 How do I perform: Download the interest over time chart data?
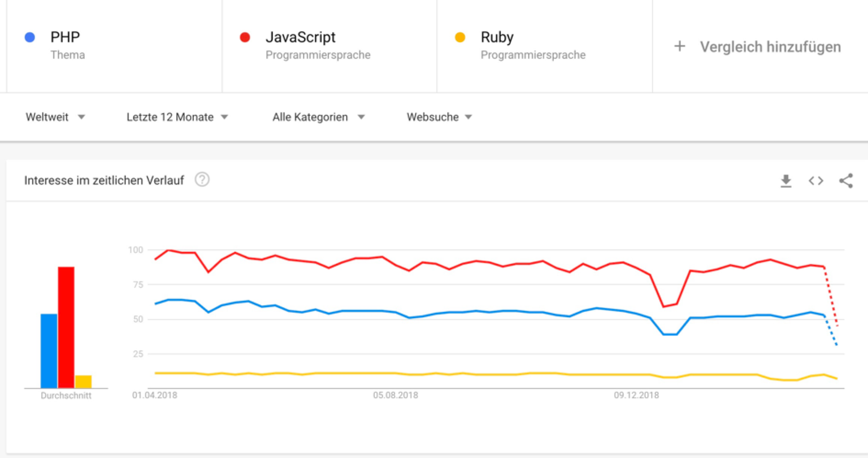coord(785,181)
